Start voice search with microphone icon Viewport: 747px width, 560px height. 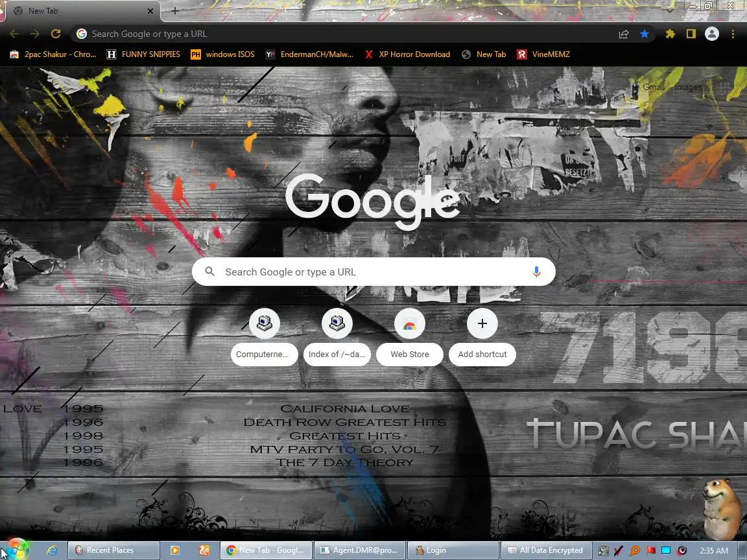[536, 272]
